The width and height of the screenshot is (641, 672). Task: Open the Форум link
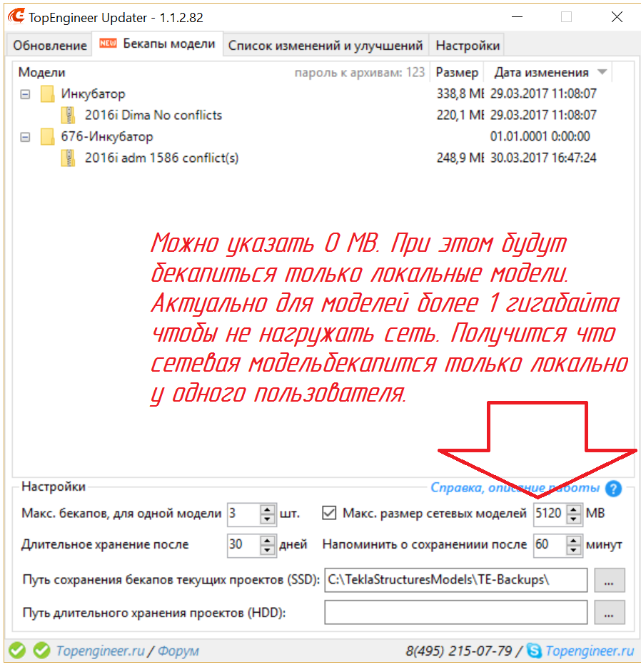point(178,651)
